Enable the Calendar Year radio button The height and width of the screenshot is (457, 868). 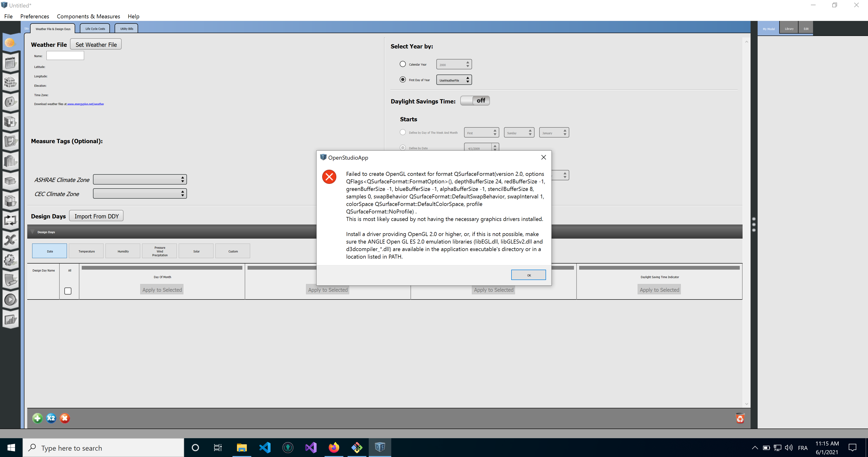pyautogui.click(x=402, y=64)
